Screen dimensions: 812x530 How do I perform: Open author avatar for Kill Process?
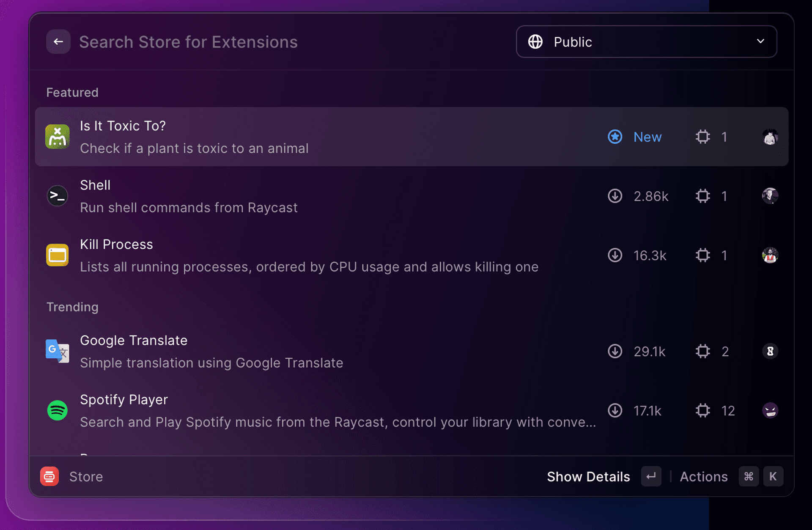[x=770, y=255]
